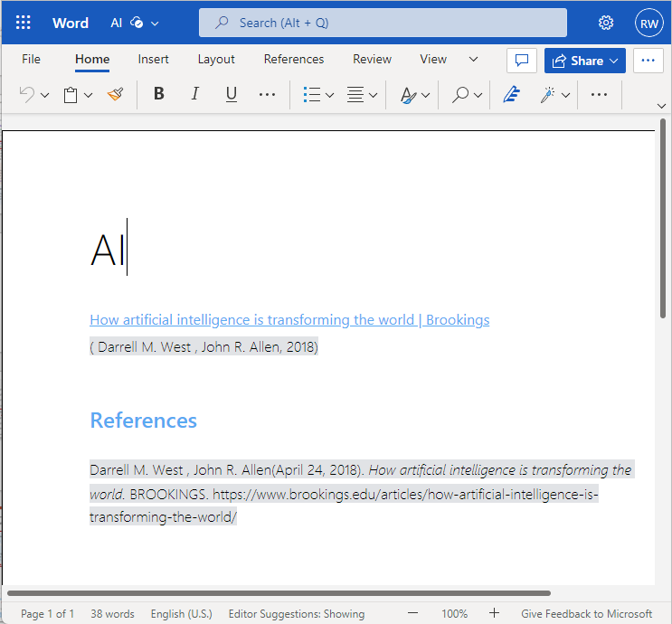Zoom out with the minus button
Screen dimensions: 672x624
pyautogui.click(x=412, y=613)
